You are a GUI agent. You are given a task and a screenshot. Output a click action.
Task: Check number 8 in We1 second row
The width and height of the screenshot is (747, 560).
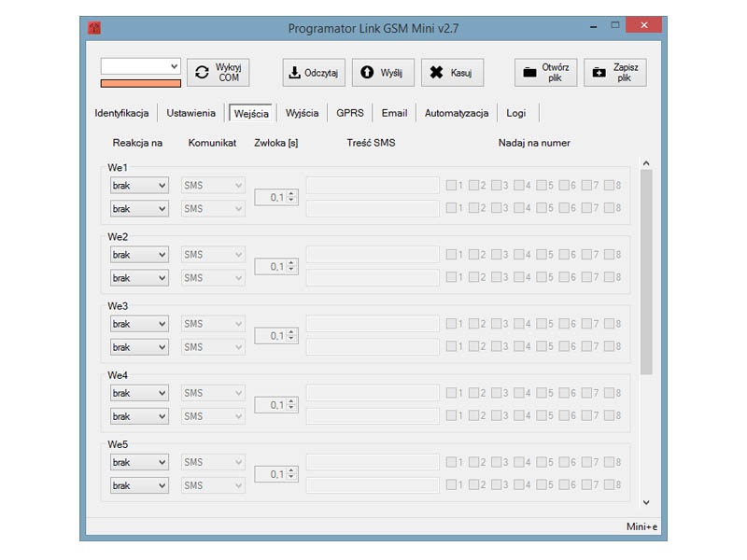[609, 207]
